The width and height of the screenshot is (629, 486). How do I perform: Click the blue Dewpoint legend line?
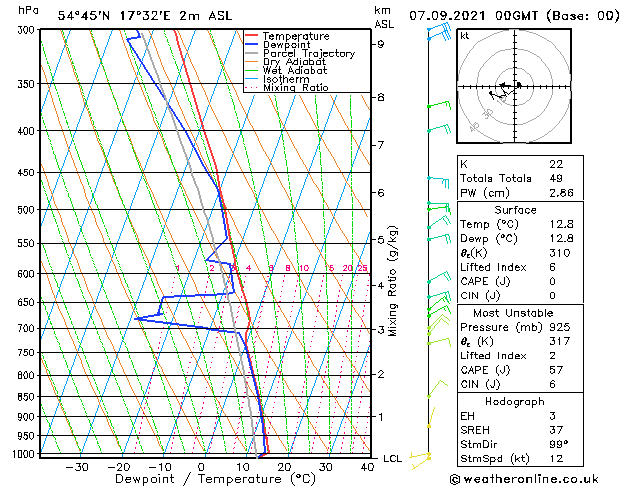coord(251,44)
